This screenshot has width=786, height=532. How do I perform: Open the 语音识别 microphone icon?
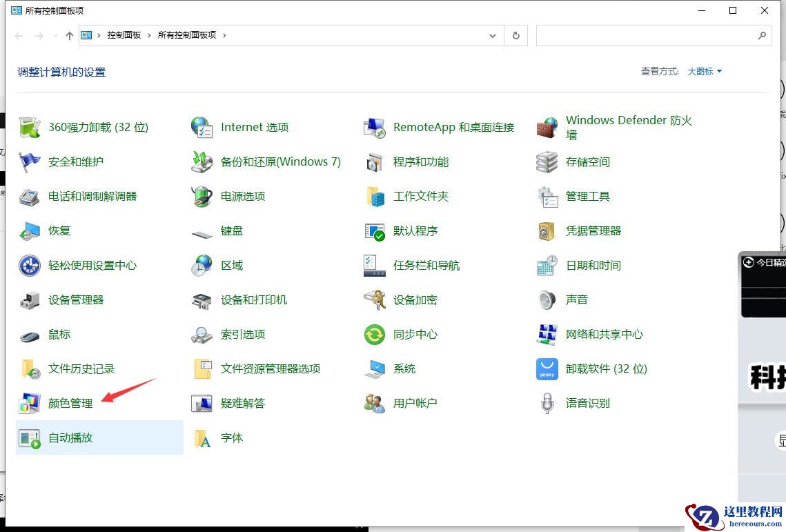point(547,404)
